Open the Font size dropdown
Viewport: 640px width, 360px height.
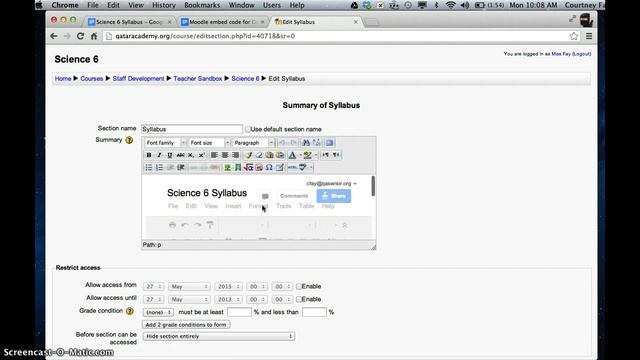[x=209, y=142]
